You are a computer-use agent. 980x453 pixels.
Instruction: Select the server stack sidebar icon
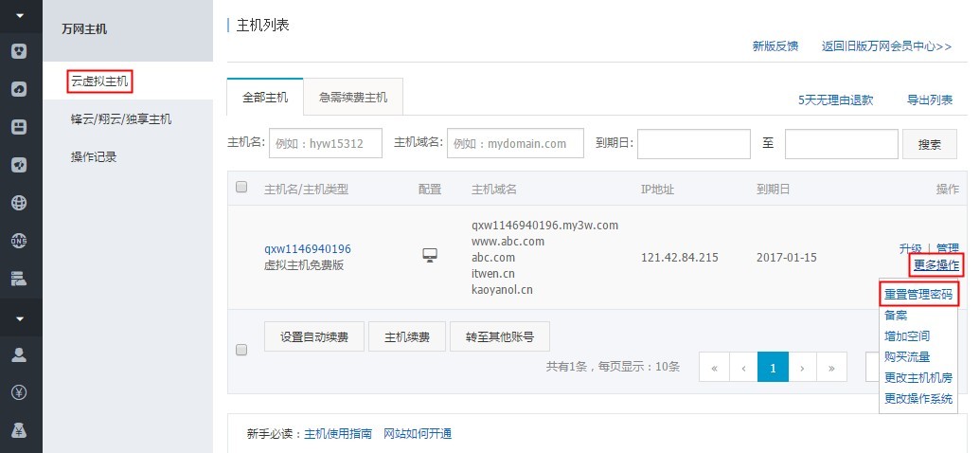[19, 278]
